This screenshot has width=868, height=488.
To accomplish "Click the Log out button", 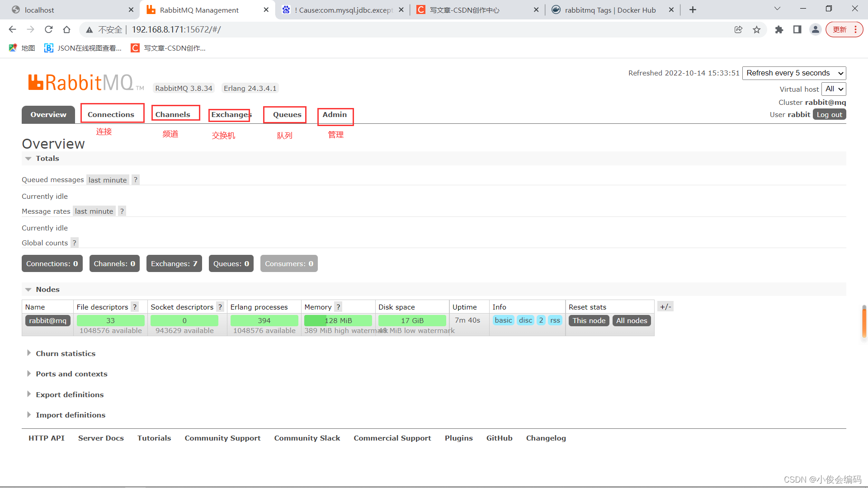I will [829, 115].
